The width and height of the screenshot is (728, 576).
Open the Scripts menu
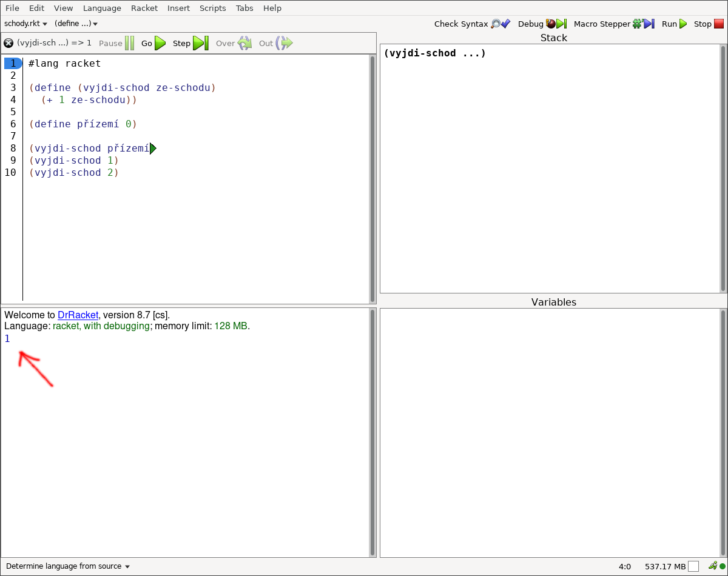click(x=212, y=8)
